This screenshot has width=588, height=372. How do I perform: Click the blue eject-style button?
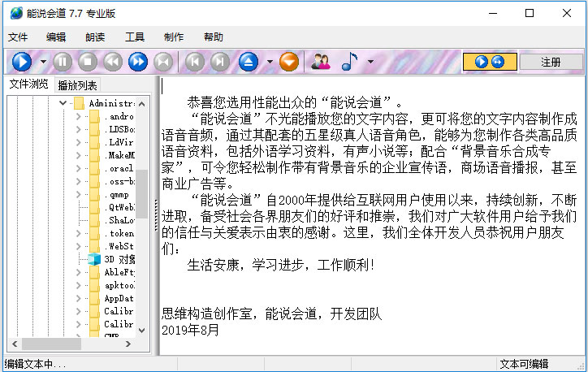point(249,62)
